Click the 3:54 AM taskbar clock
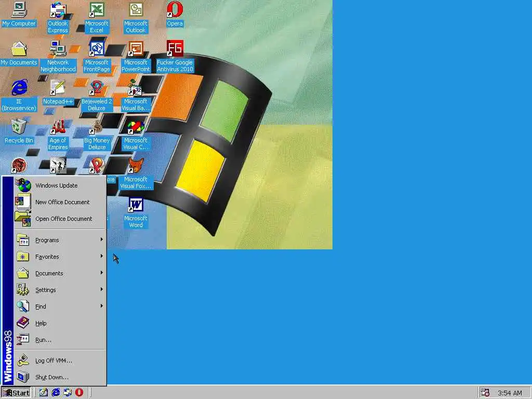This screenshot has width=532, height=399. pos(510,393)
